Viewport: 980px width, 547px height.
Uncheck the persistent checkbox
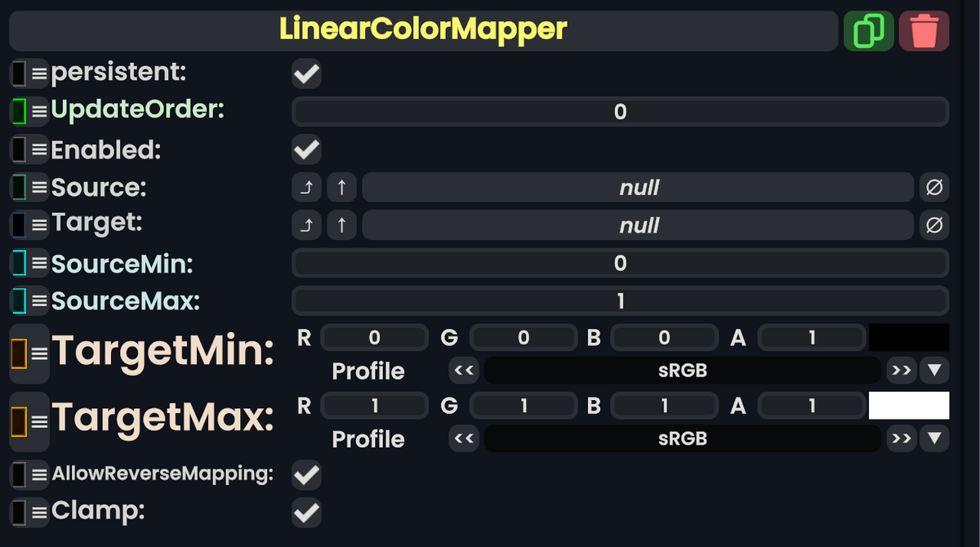tap(305, 73)
